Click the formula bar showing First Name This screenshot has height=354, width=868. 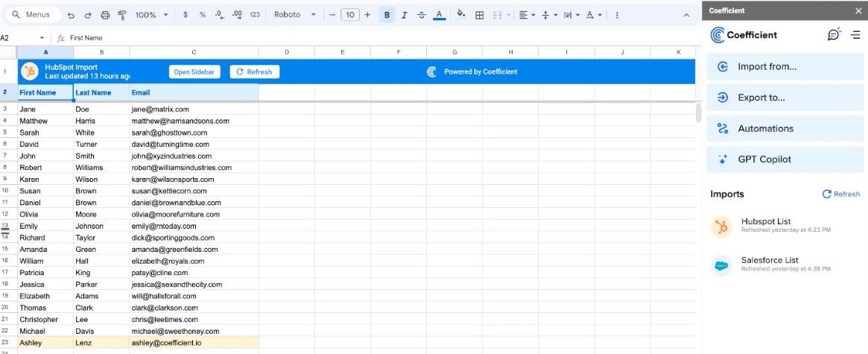[x=382, y=38]
